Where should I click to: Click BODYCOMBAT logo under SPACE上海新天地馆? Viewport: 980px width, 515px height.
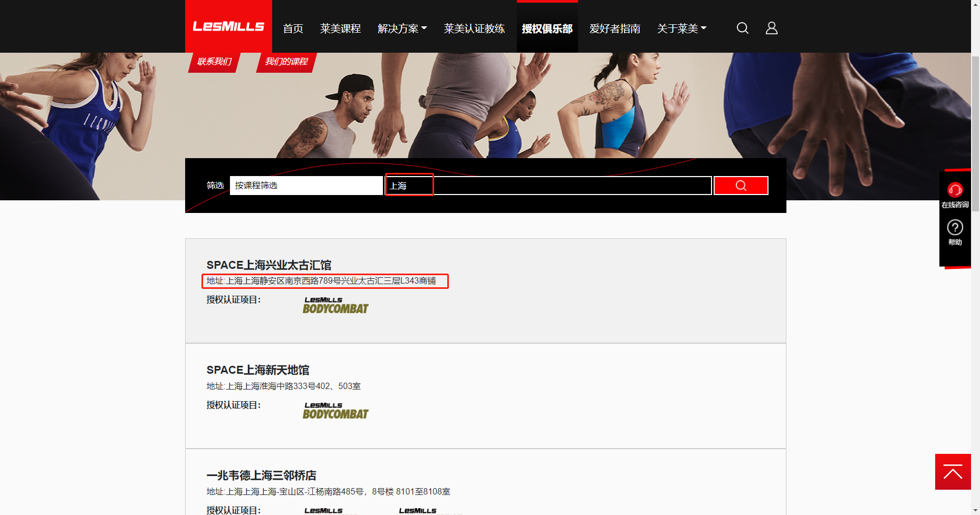pyautogui.click(x=335, y=411)
